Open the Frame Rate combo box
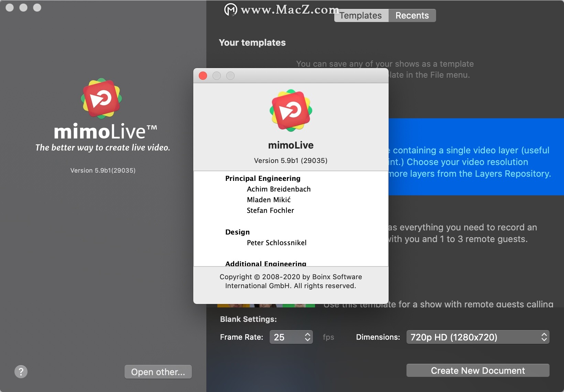Screen dimensions: 564x392 [291, 337]
